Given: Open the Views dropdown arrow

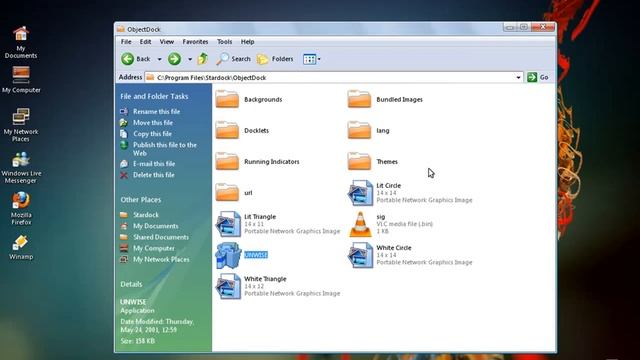Looking at the screenshot, I should [319, 60].
